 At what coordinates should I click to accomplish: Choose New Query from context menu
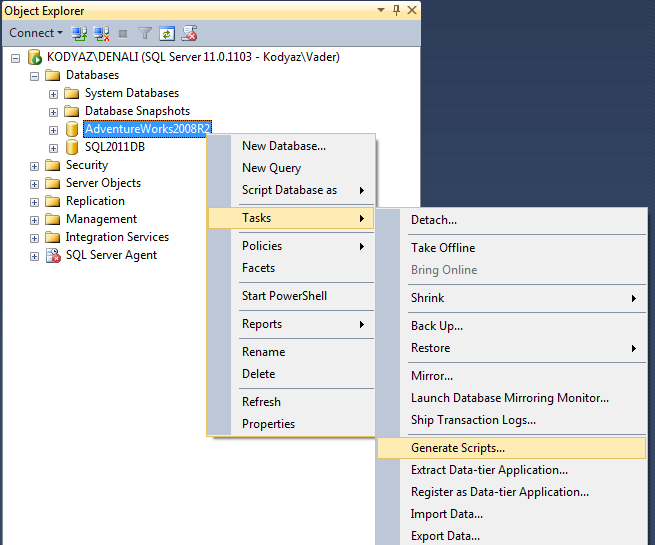[291, 168]
